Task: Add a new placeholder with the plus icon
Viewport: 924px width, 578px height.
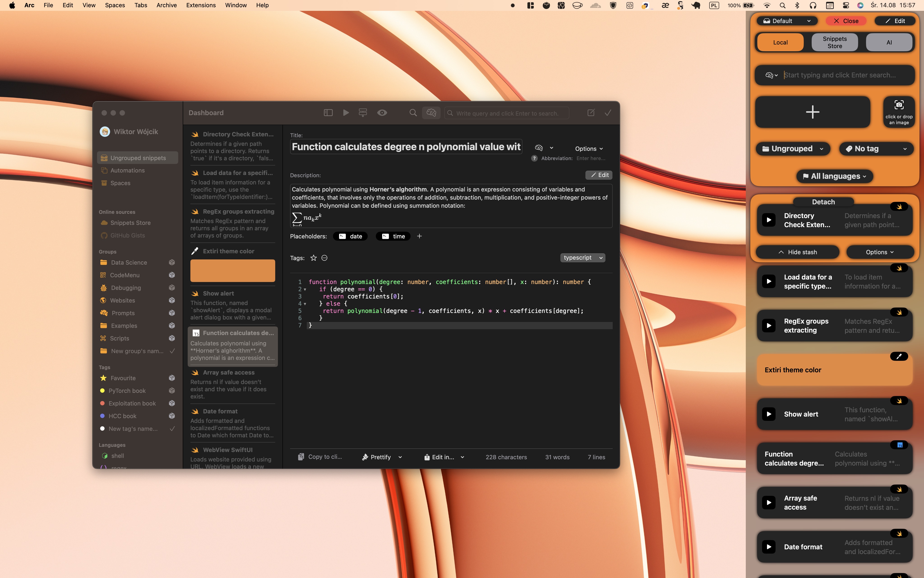Action: pos(419,236)
